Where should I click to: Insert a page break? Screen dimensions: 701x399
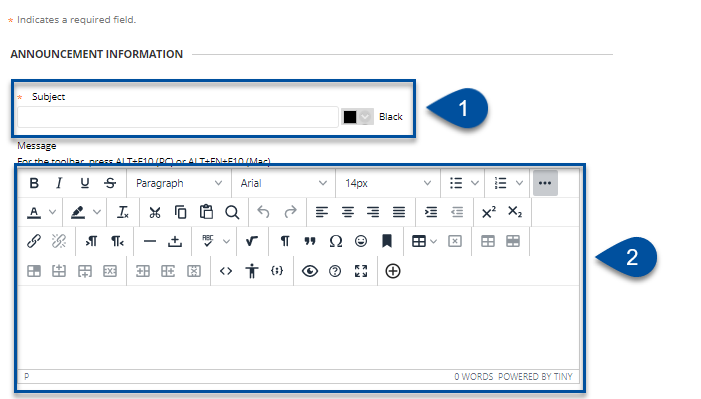pos(175,242)
